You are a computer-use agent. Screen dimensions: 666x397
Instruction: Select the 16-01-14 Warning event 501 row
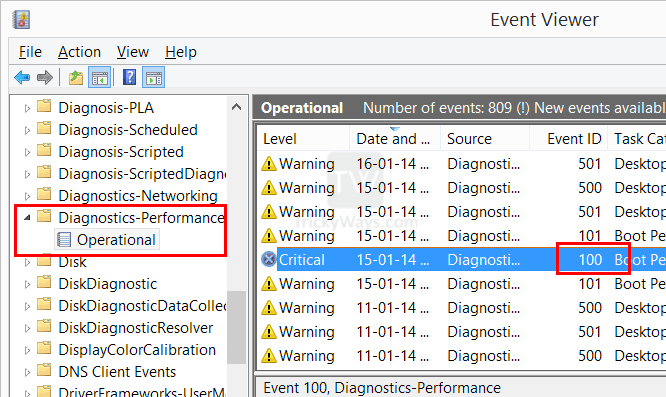[x=463, y=164]
